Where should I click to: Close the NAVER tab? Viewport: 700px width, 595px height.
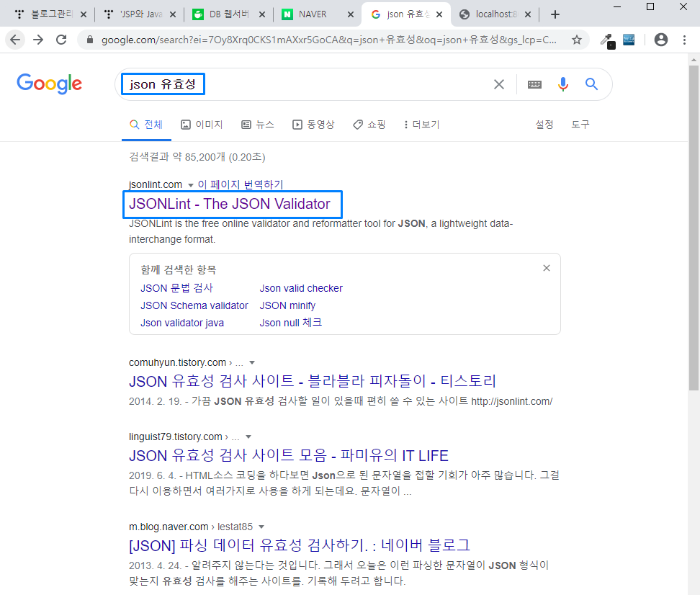click(x=351, y=14)
